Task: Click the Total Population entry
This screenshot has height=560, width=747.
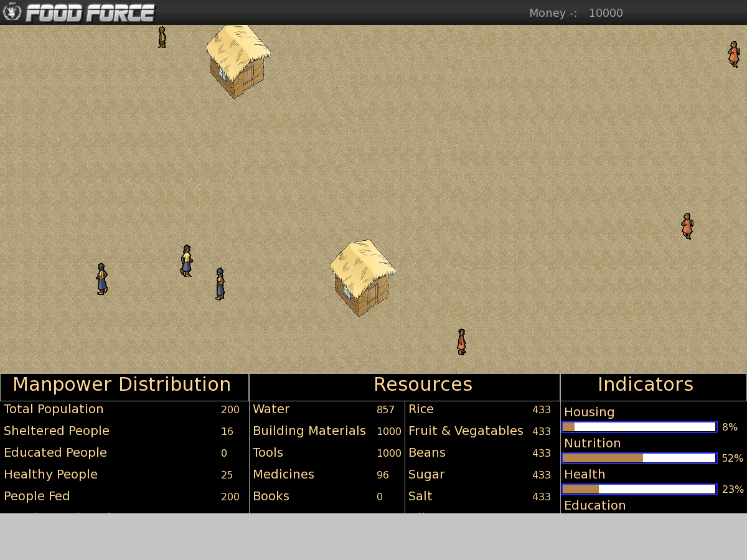Action: [54, 409]
